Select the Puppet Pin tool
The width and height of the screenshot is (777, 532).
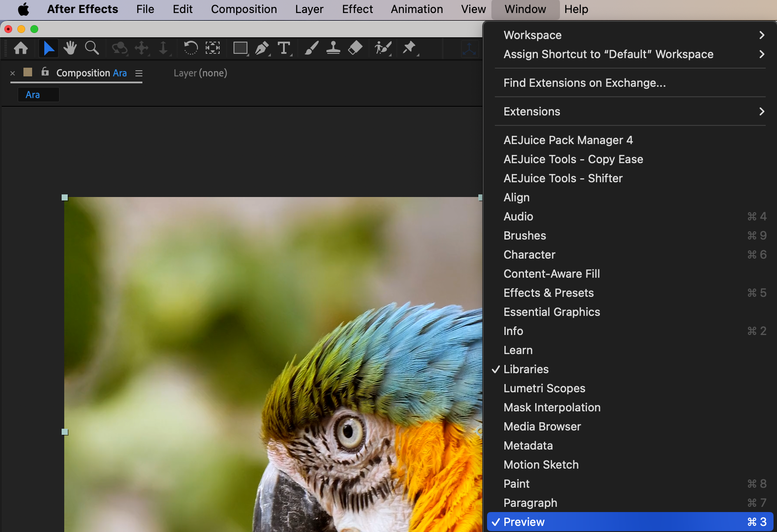tap(409, 48)
